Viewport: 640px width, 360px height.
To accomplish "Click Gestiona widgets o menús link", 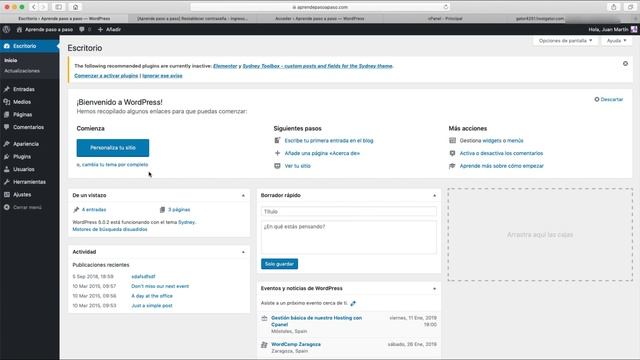I will pyautogui.click(x=491, y=140).
